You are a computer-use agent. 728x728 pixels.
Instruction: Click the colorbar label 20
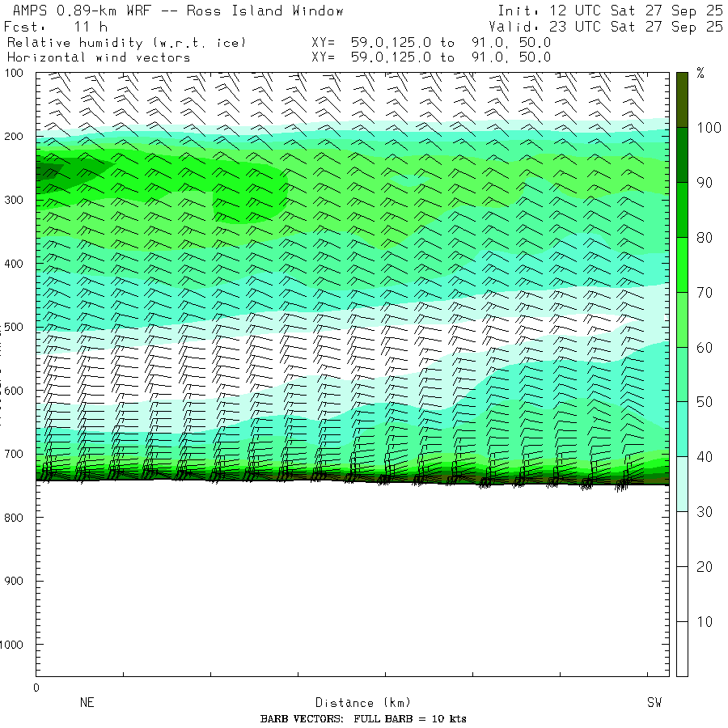tap(705, 567)
